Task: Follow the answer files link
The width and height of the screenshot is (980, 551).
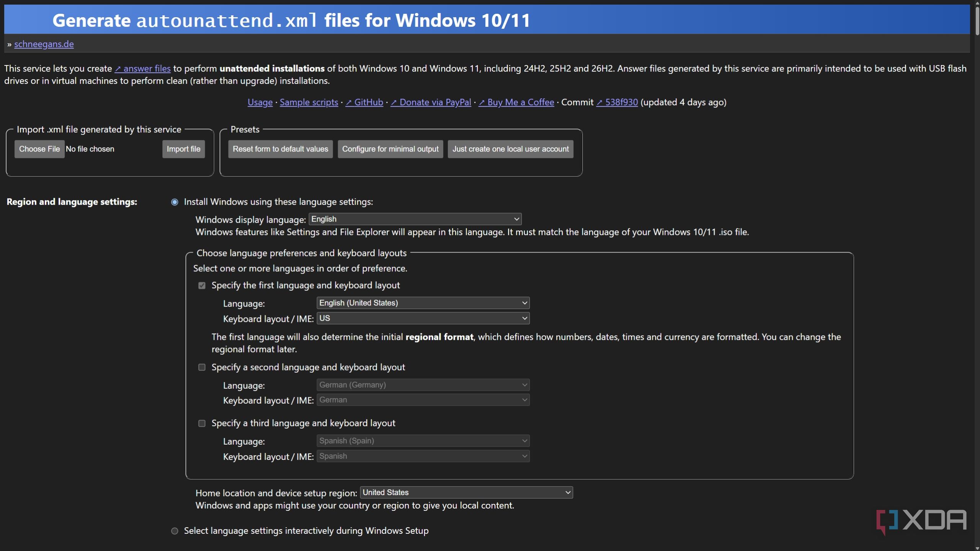Action: coord(143,68)
